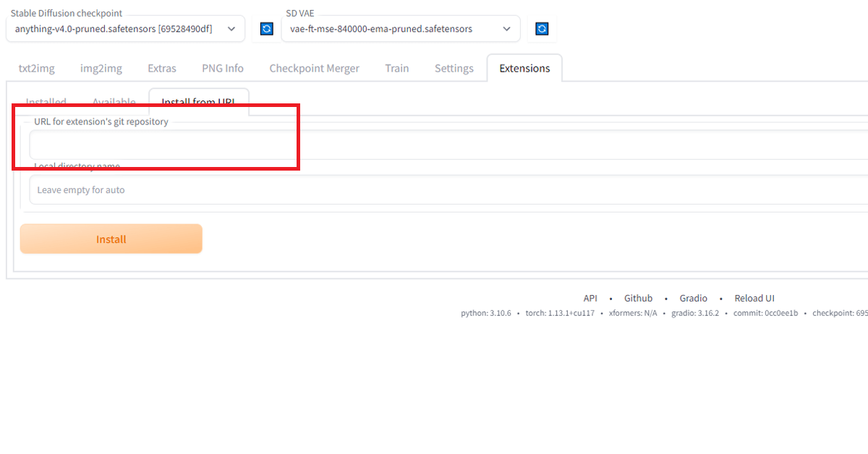Select the Install from URL sub-tab
The image size is (868, 454).
point(198,102)
